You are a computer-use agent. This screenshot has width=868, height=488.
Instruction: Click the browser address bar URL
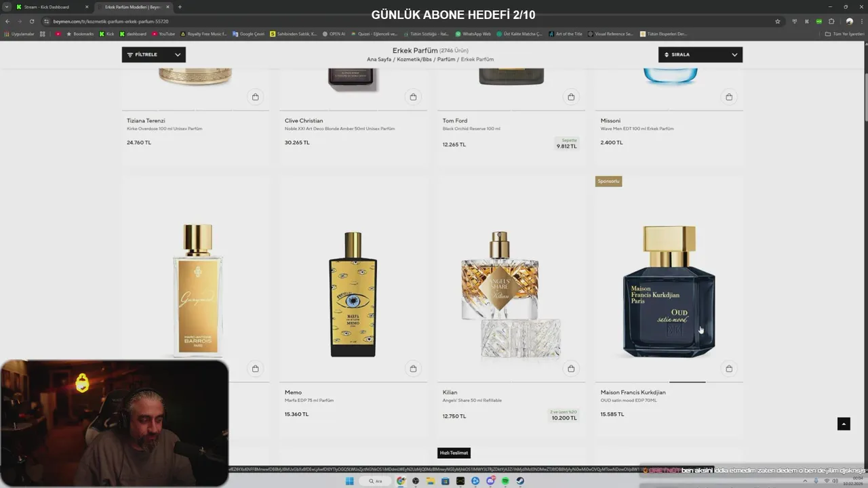pos(111,21)
